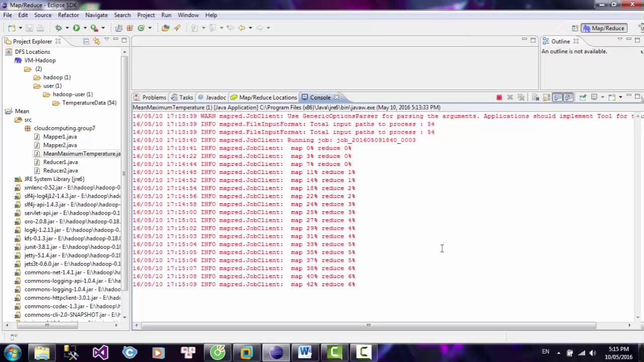Switch to the Map/Reduce Locations tab

tap(264, 98)
